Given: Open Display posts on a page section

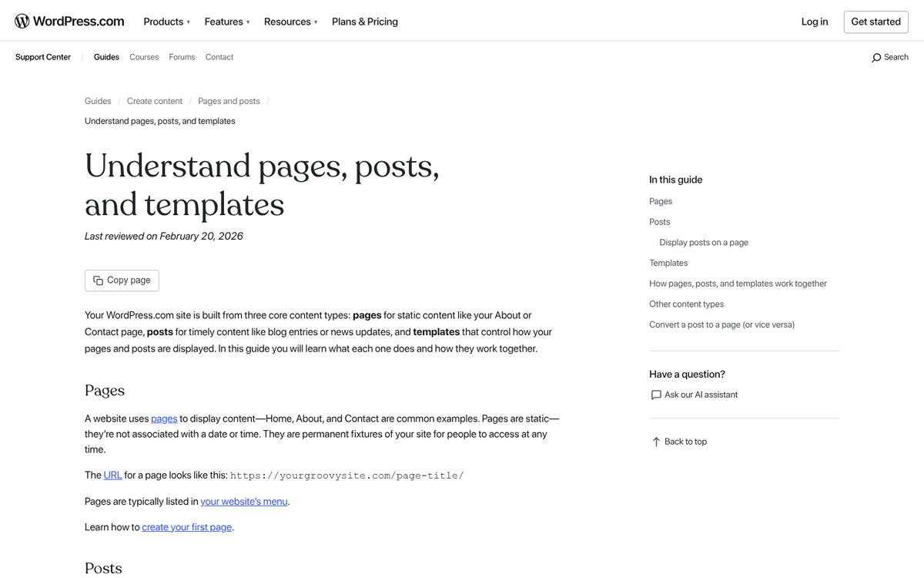Looking at the screenshot, I should 703,242.
